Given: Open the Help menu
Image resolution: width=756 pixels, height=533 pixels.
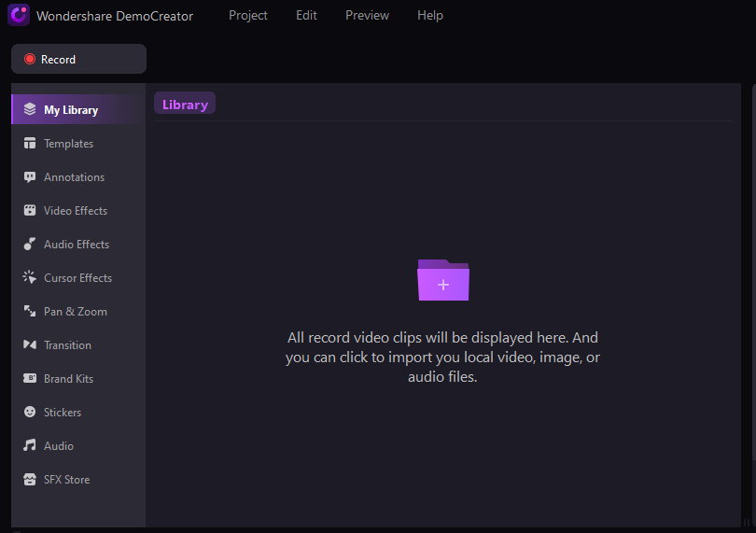Looking at the screenshot, I should click(x=430, y=16).
